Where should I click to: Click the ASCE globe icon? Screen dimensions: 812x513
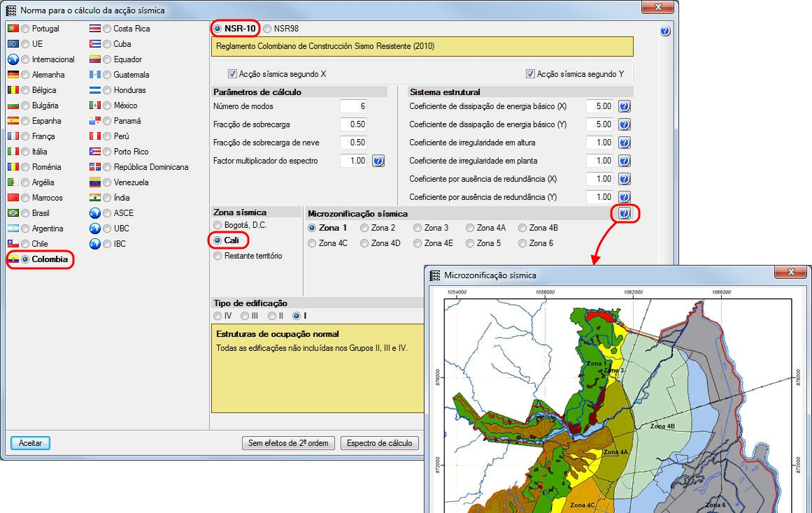click(x=94, y=212)
